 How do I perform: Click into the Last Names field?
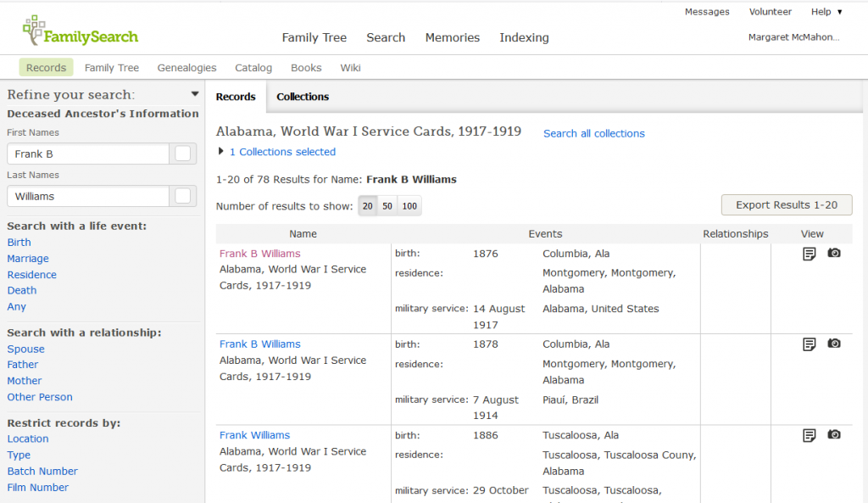click(88, 196)
